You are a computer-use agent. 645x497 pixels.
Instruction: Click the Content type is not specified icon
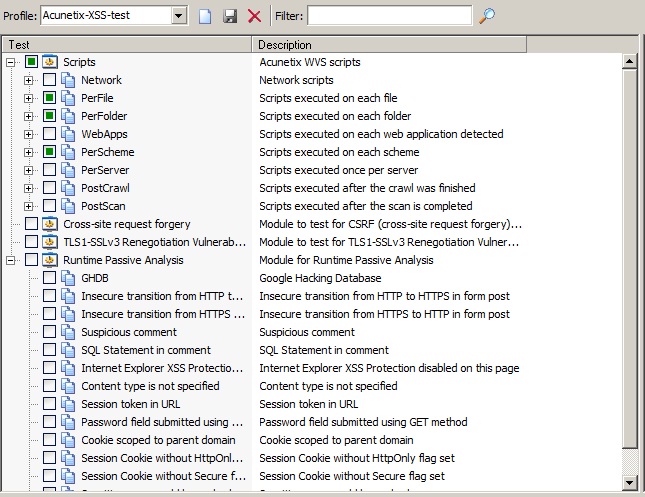[68, 386]
